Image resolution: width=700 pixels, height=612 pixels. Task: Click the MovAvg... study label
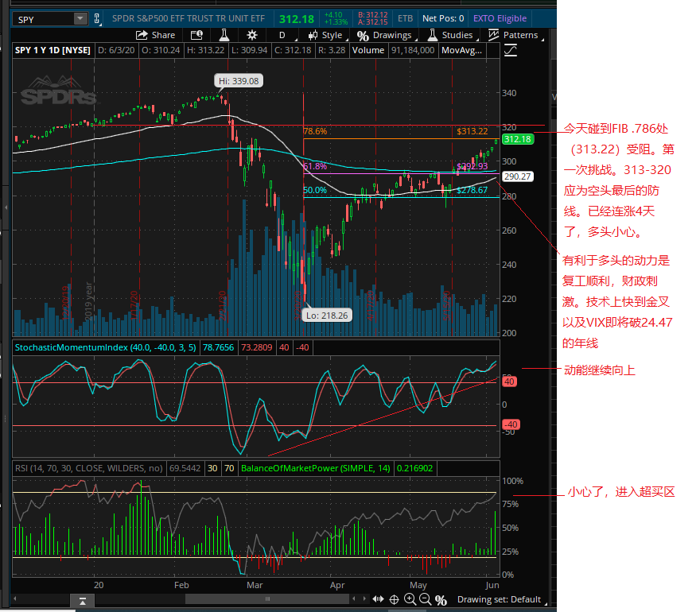(x=461, y=50)
